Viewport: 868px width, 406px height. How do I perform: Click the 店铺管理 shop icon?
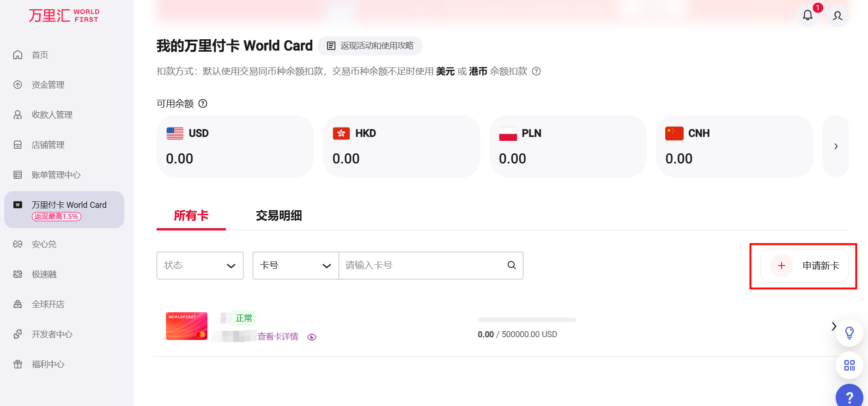tap(18, 145)
